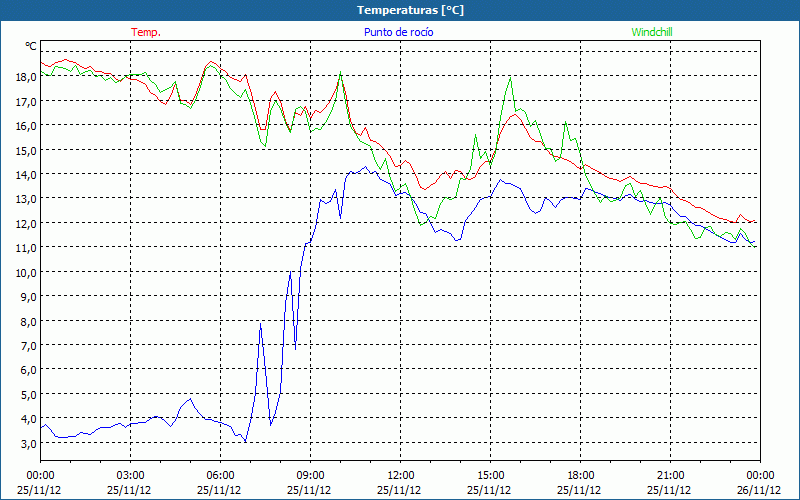This screenshot has width=800, height=500.
Task: Click the 18:00 time axis label
Action: pos(581,476)
